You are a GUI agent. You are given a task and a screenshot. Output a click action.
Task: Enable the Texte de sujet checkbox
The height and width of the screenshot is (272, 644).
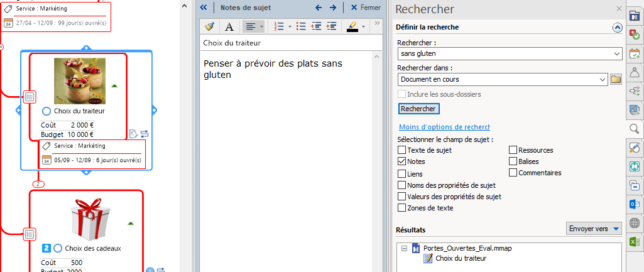pyautogui.click(x=402, y=150)
